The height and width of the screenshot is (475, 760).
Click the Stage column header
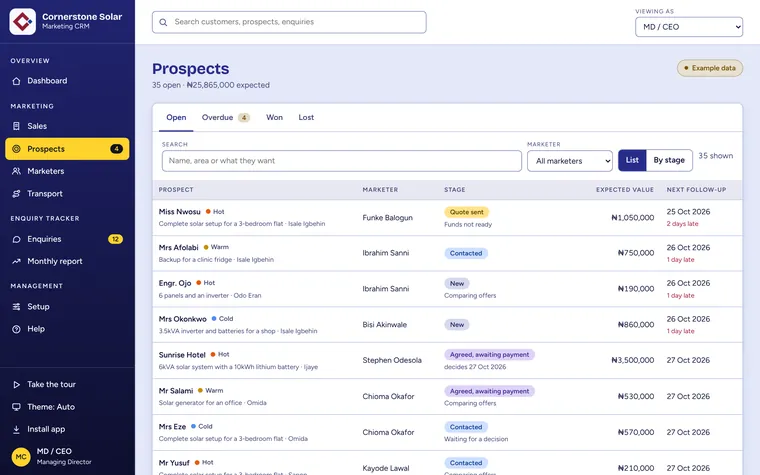[455, 190]
